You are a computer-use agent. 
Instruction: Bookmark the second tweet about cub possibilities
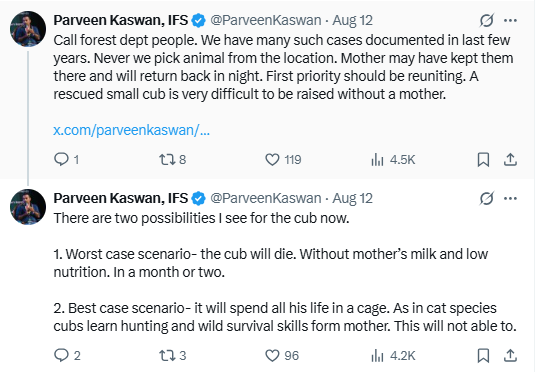(483, 356)
